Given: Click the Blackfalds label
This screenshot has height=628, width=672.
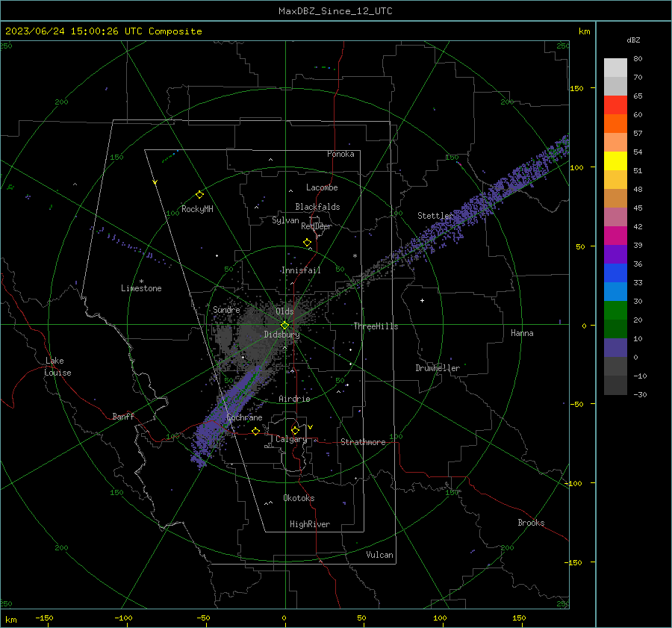Looking at the screenshot, I should click(317, 207).
